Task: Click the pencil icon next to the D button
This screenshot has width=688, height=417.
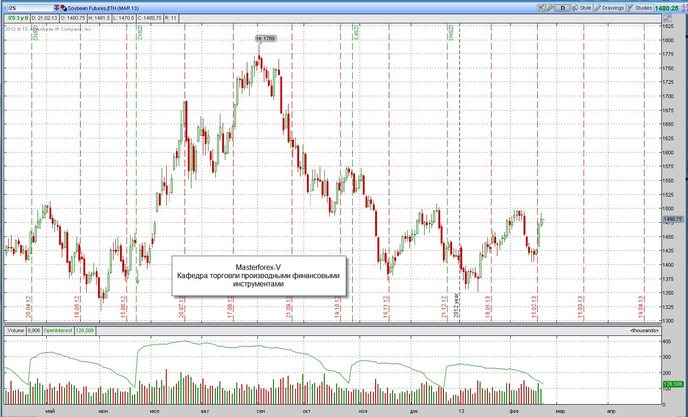Action: (x=550, y=8)
